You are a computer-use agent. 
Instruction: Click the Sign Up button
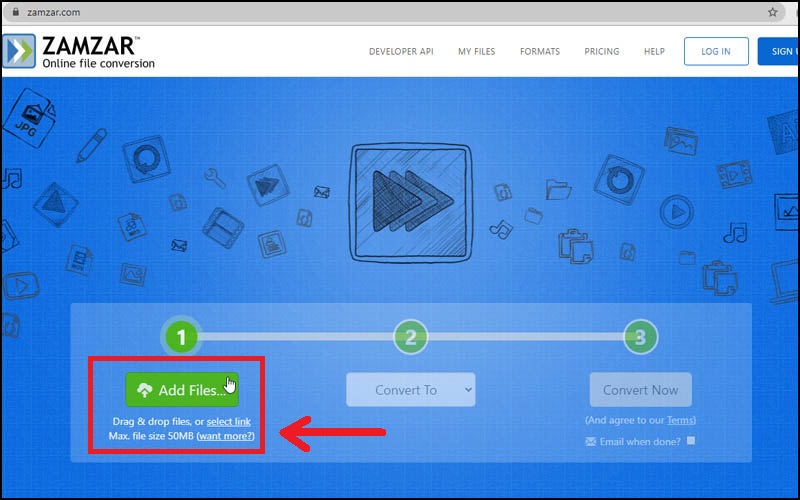[779, 51]
